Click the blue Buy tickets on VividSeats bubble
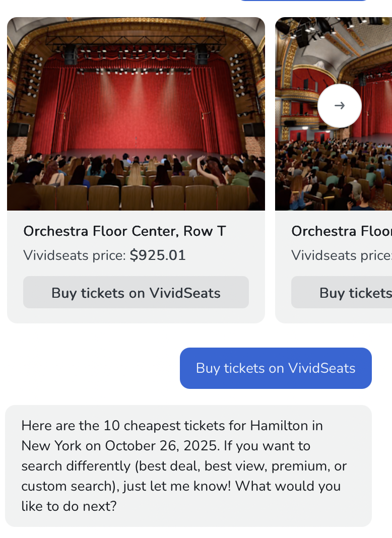Viewport: 392px width, 538px height. point(276,368)
